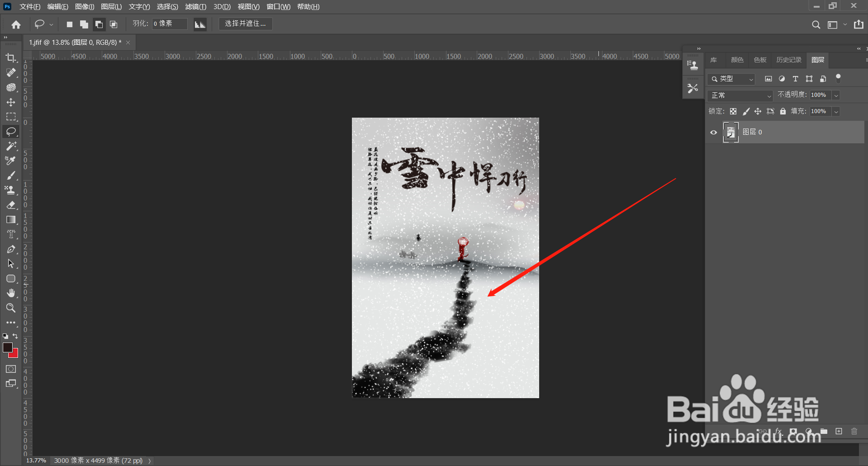The height and width of the screenshot is (466, 868).
Task: Open the Clone Source collapsed panel
Action: click(x=693, y=65)
